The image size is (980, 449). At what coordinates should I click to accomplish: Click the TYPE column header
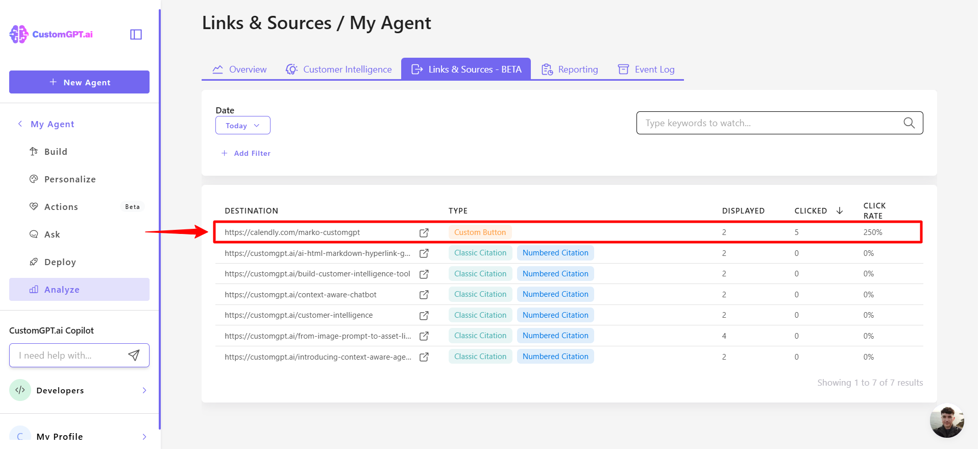pos(458,210)
